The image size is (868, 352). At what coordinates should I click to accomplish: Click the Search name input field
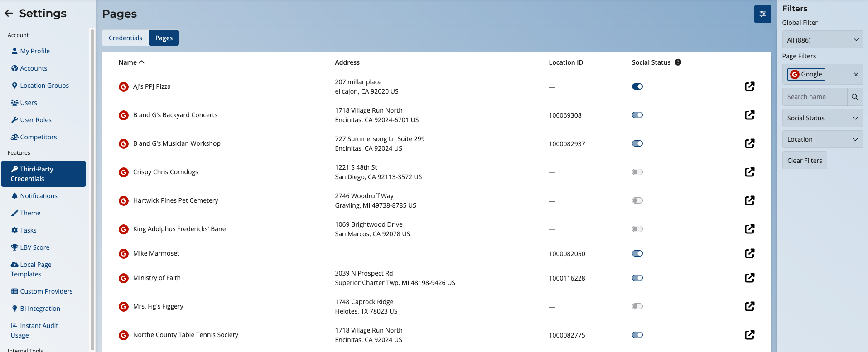(814, 97)
